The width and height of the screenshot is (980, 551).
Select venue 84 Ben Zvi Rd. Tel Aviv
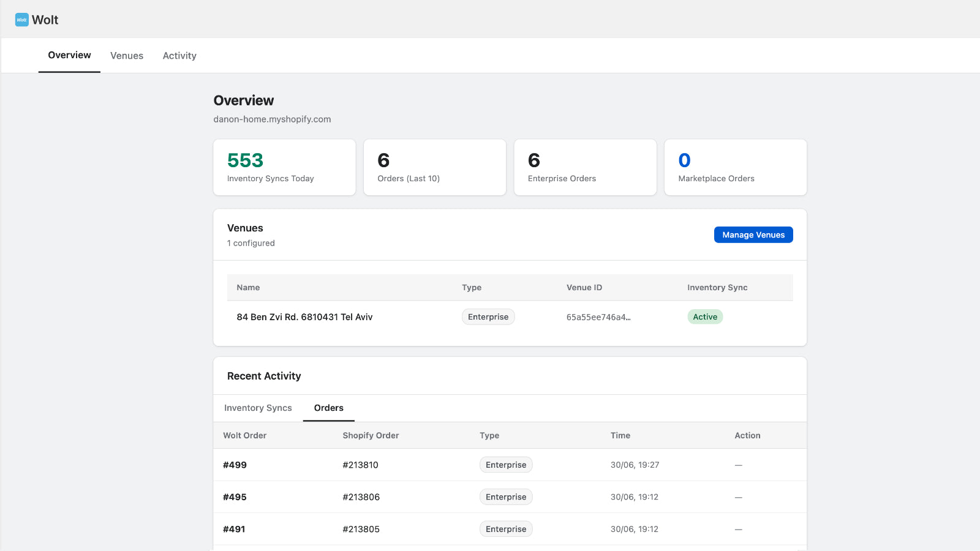coord(304,317)
